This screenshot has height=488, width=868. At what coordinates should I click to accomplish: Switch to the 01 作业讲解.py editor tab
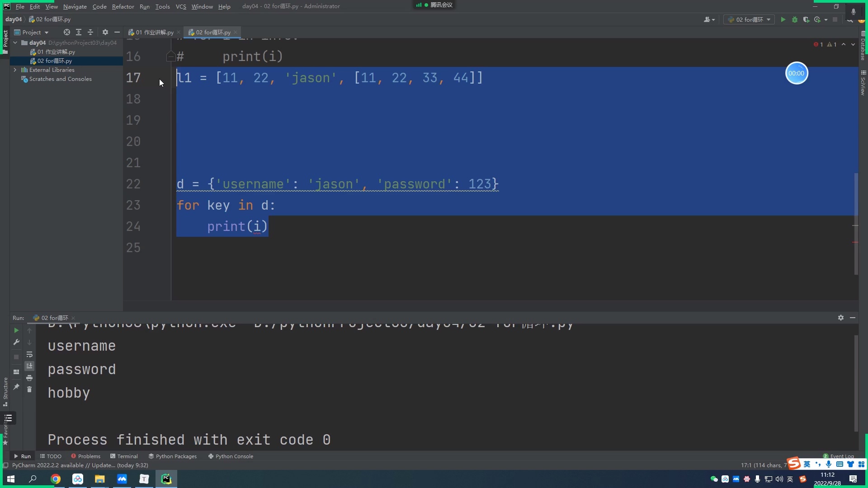(x=154, y=32)
